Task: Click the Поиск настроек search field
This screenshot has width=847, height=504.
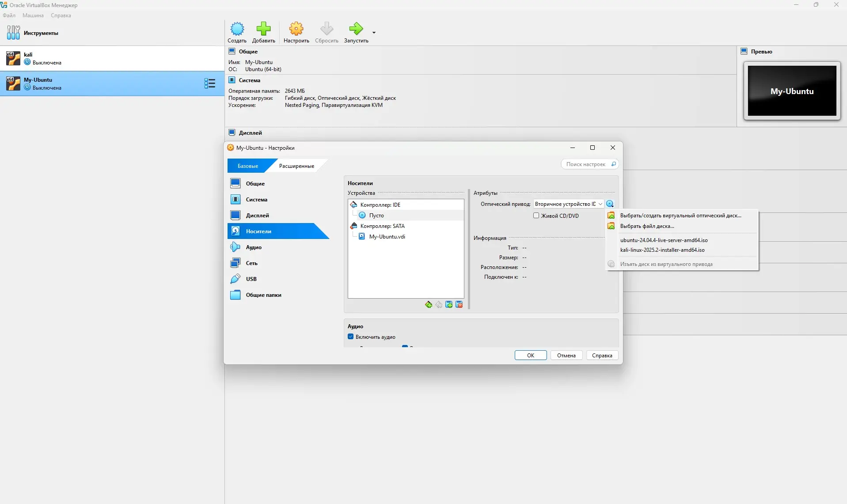Action: [x=590, y=164]
